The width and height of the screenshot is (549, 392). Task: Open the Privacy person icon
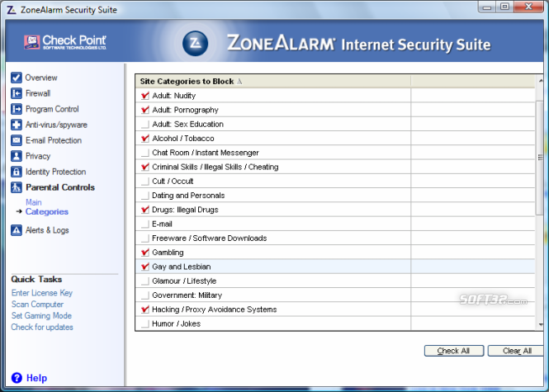[x=17, y=156]
